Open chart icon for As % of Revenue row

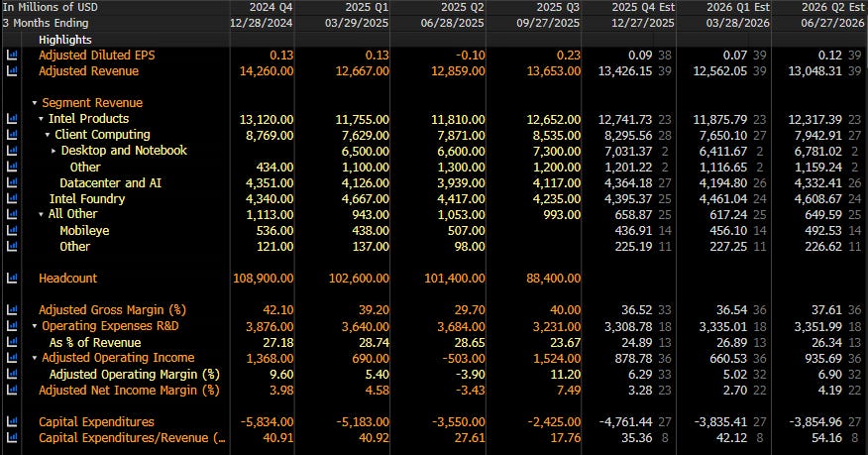tap(12, 343)
